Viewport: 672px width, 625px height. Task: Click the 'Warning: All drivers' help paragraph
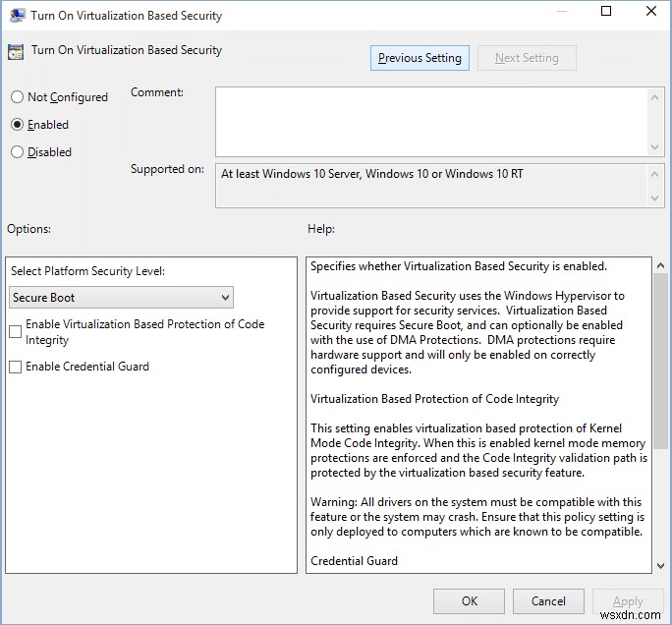tap(477, 517)
